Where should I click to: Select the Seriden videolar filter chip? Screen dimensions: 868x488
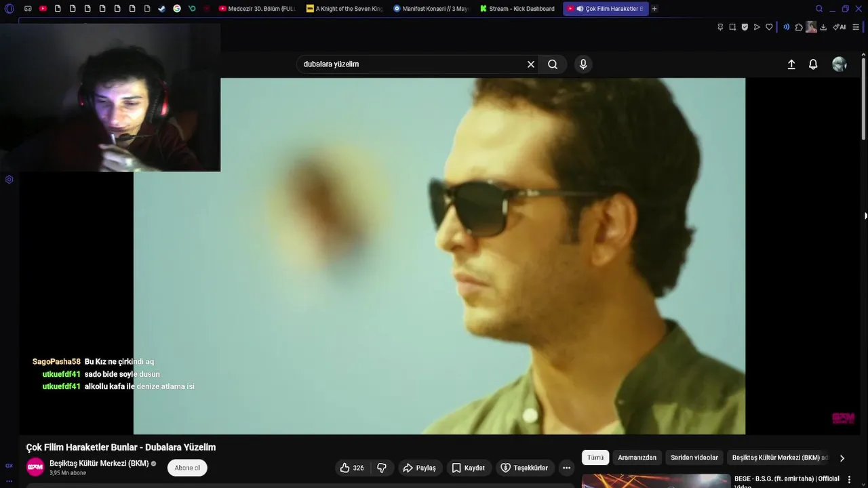[694, 457]
